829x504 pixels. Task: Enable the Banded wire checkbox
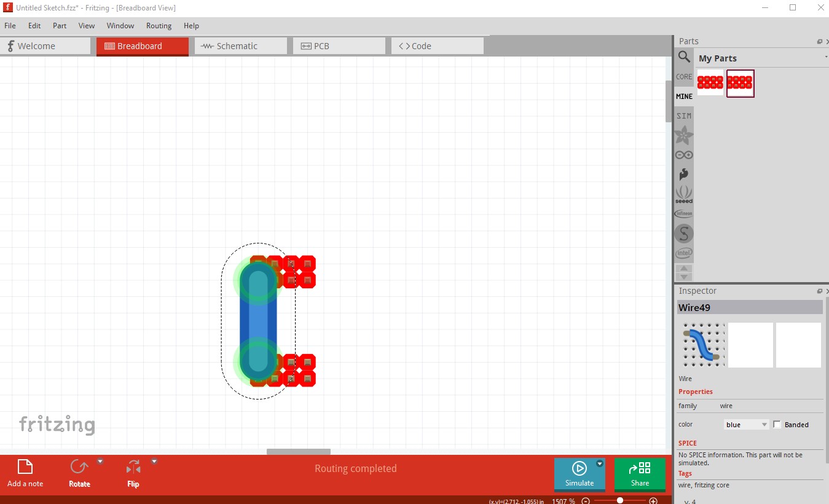(777, 425)
